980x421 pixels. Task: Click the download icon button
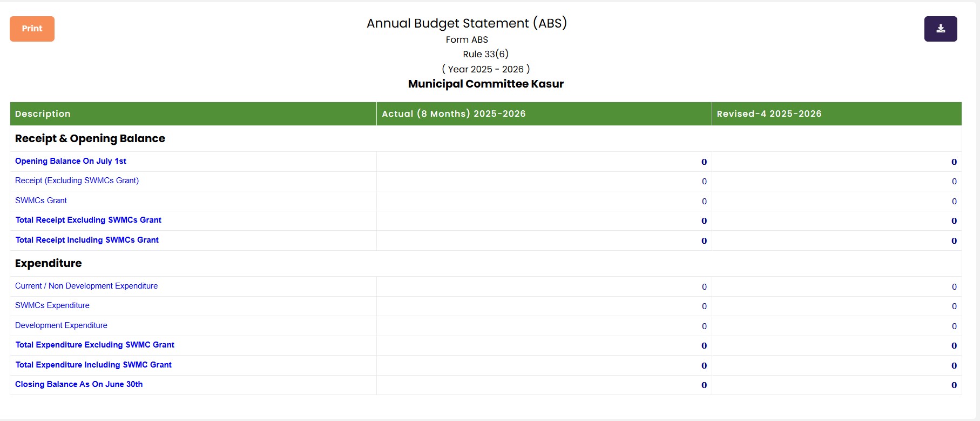point(940,29)
